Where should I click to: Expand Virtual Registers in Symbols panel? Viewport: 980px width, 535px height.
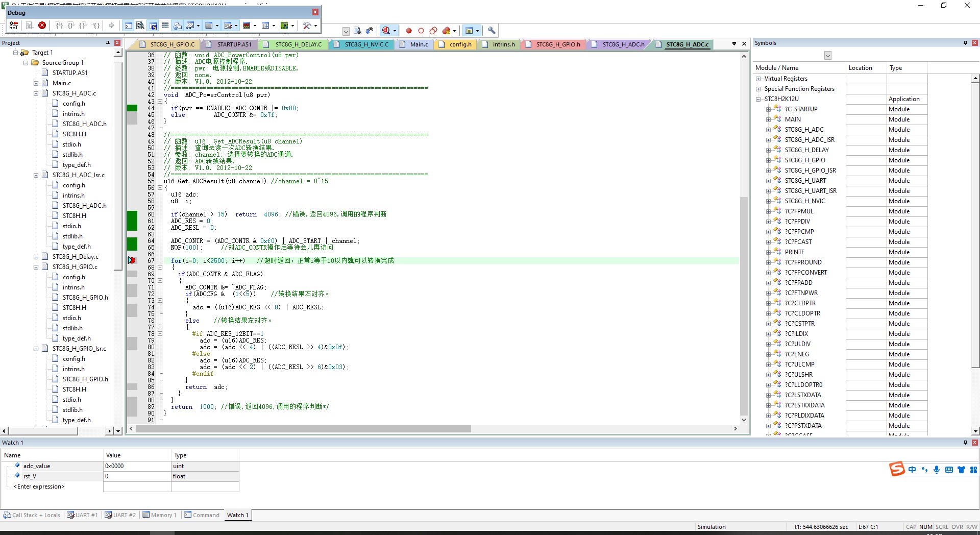click(x=758, y=79)
